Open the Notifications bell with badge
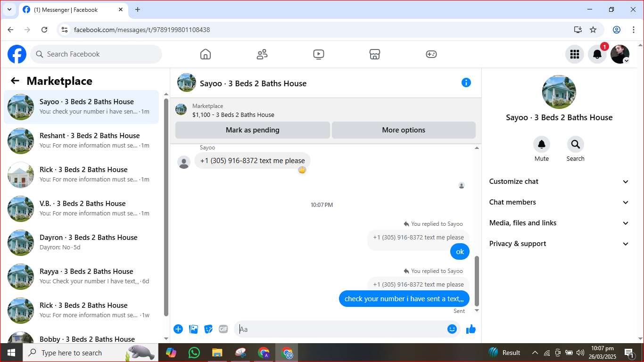The width and height of the screenshot is (644, 362). coord(597,54)
